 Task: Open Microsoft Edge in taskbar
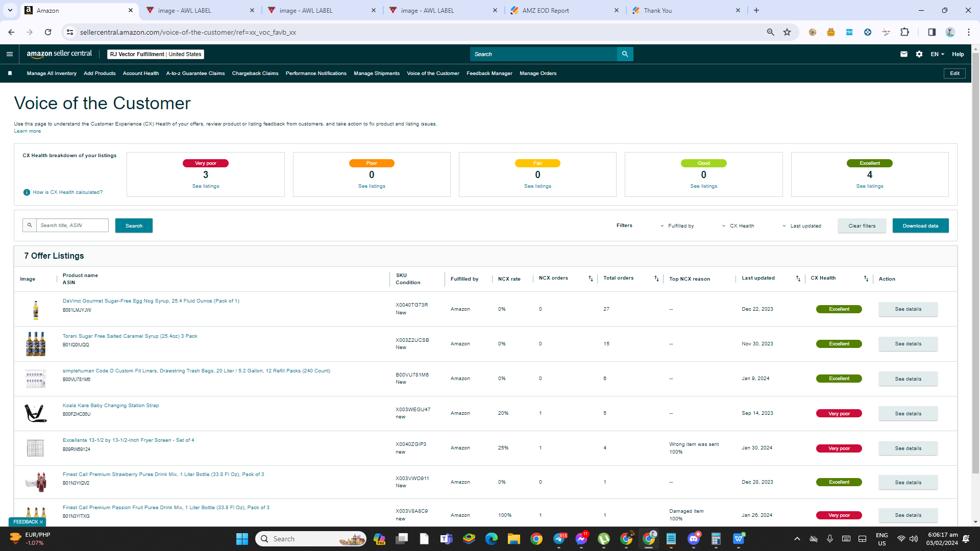tap(491, 539)
